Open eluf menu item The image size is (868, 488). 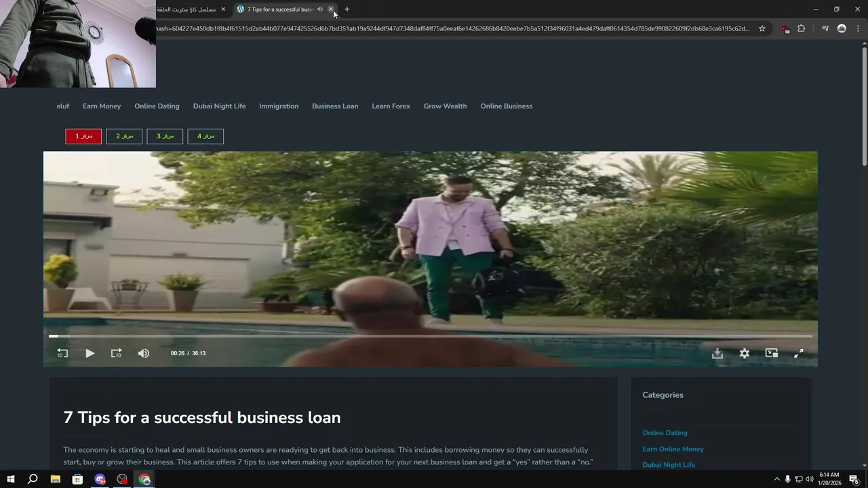click(x=63, y=106)
